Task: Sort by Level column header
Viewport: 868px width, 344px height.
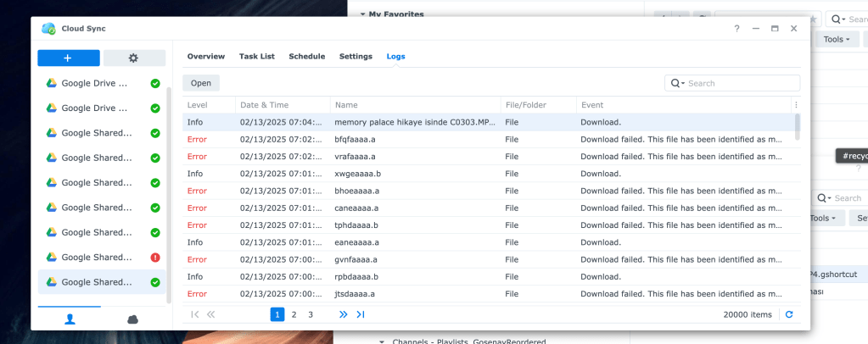Action: point(210,104)
